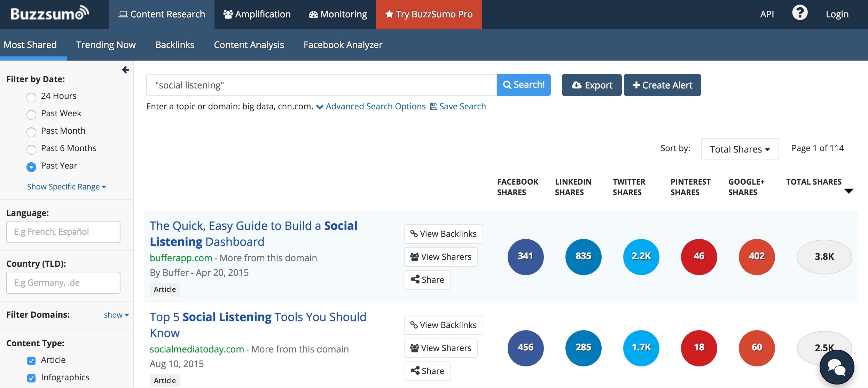
Task: Open Top 5 Social Listening Tools title
Action: [258, 325]
